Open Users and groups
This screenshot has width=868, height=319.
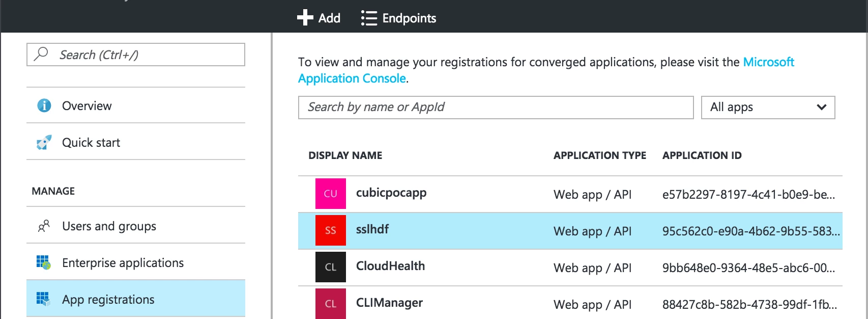(x=136, y=226)
